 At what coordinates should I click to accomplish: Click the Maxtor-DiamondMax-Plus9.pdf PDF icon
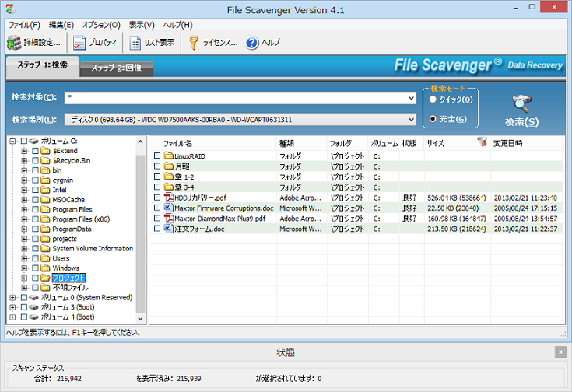click(x=168, y=219)
